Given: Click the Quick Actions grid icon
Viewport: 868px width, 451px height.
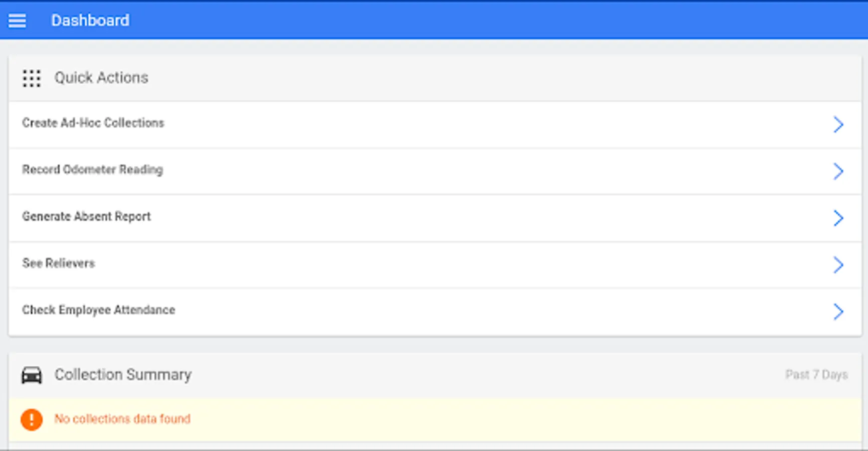Looking at the screenshot, I should 32,78.
